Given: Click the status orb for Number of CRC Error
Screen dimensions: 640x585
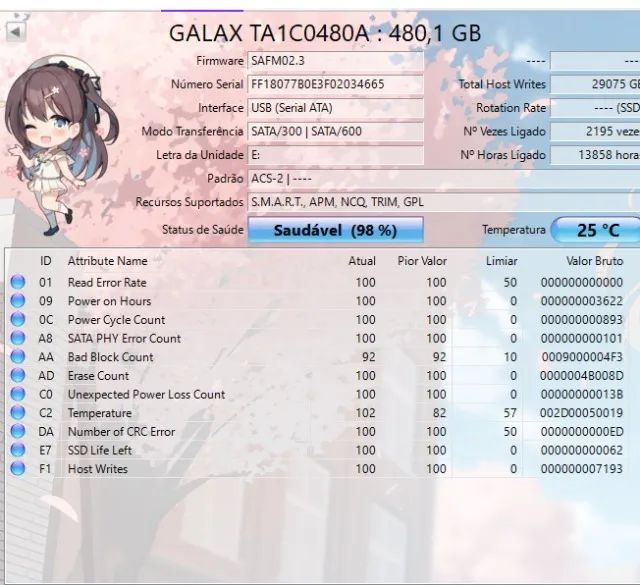Looking at the screenshot, I should tap(18, 431).
